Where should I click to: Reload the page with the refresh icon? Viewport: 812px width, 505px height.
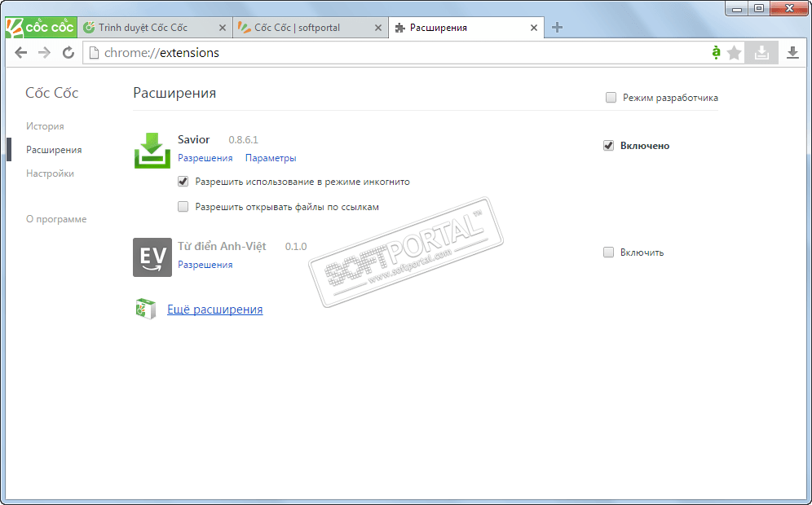pyautogui.click(x=68, y=52)
